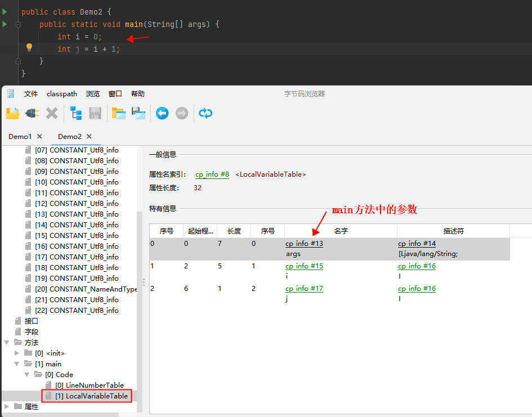Click the run arrow beside main method
This screenshot has height=417, width=532.
click(x=5, y=24)
